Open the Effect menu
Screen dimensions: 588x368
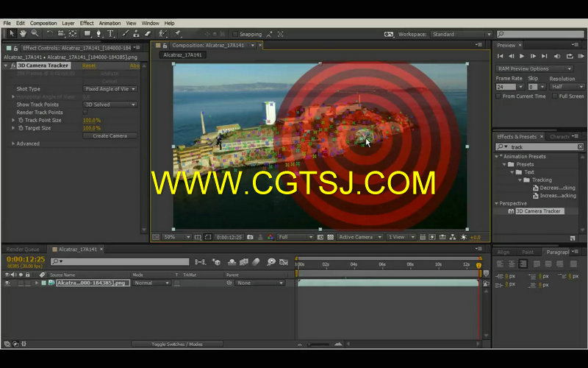(x=87, y=24)
